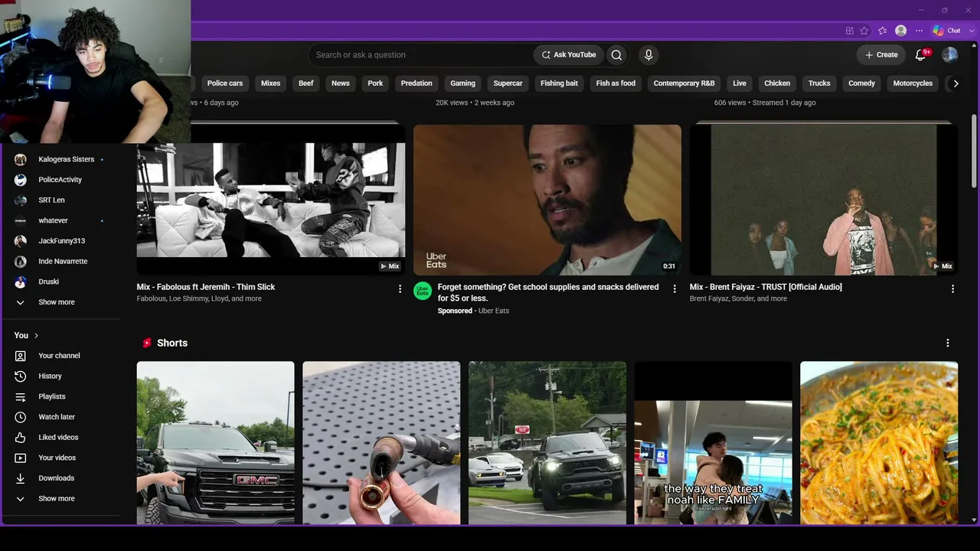The width and height of the screenshot is (980, 551).
Task: Activate voice search microphone icon
Action: pos(648,55)
